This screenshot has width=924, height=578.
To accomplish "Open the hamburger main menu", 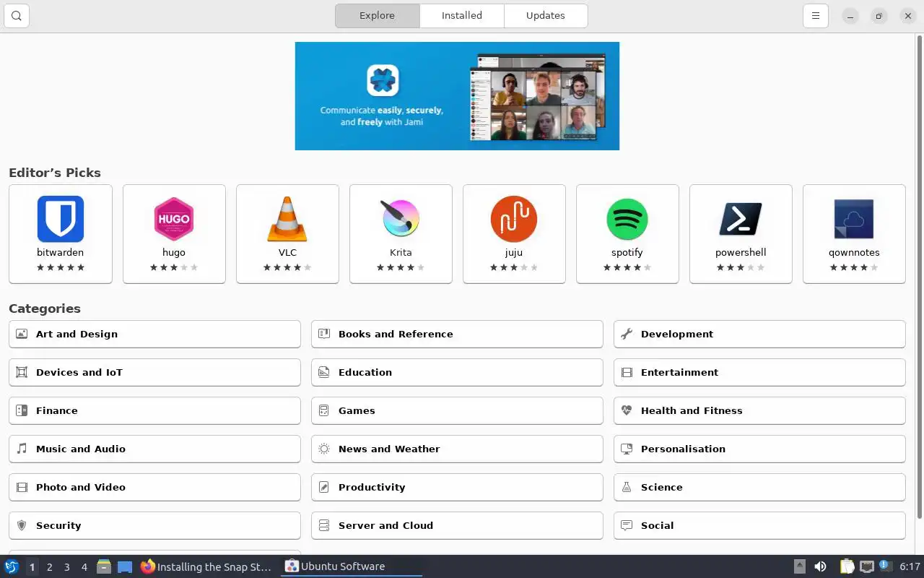I will [x=816, y=16].
